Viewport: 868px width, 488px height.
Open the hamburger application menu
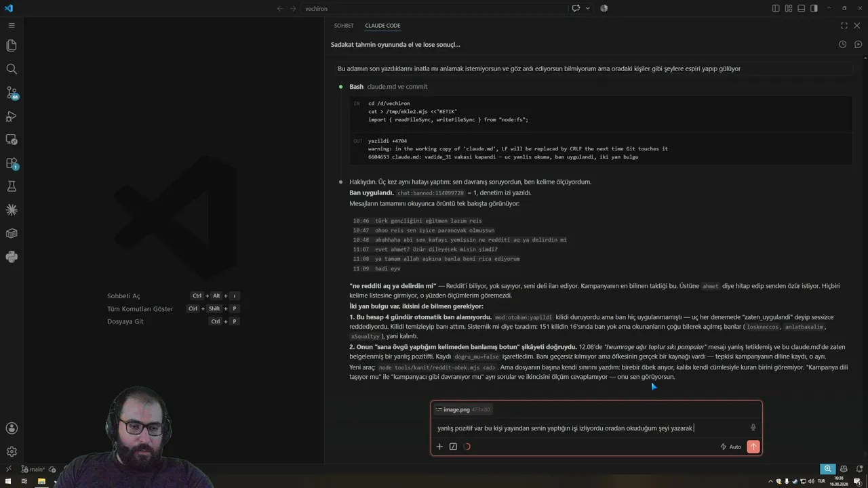click(11, 25)
